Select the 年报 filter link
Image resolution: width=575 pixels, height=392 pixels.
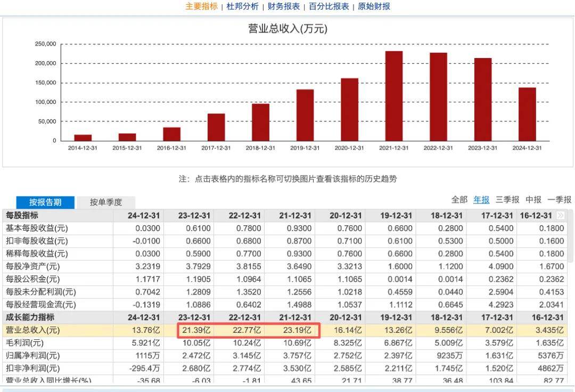pyautogui.click(x=481, y=200)
